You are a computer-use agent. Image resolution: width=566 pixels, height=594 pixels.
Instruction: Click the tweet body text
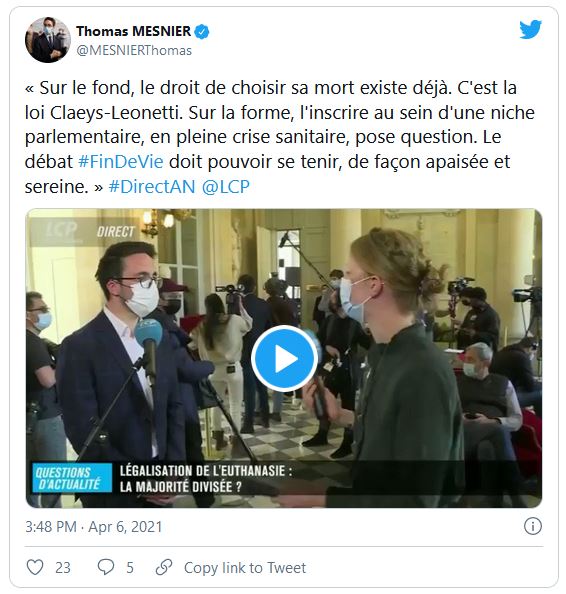click(280, 137)
